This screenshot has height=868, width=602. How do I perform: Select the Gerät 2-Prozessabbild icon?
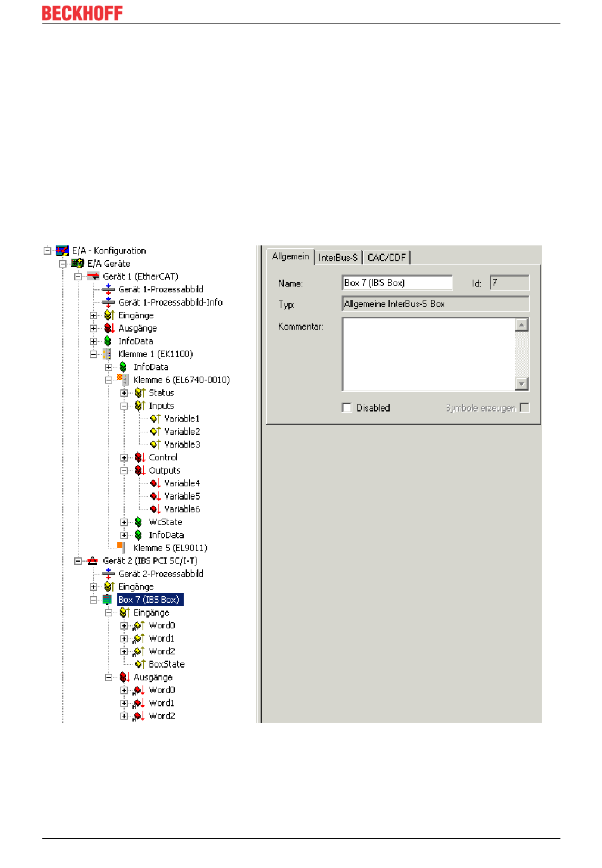point(108,574)
